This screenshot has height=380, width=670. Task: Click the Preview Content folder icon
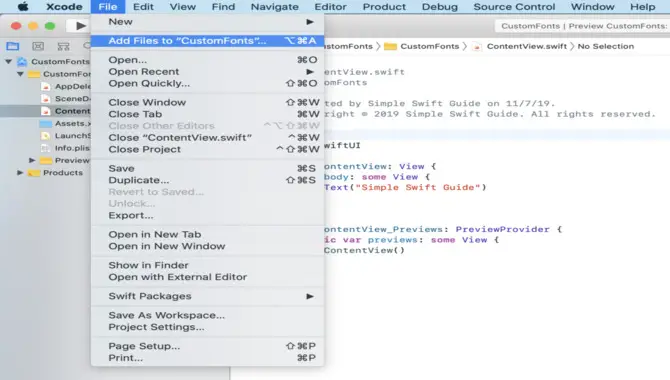point(46,161)
